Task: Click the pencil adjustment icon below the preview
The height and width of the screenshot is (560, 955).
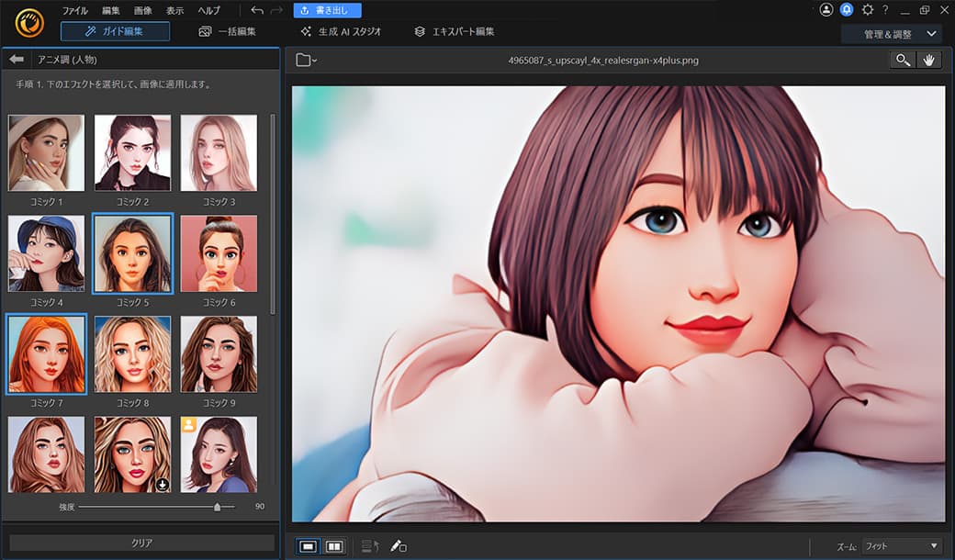Action: (x=399, y=546)
